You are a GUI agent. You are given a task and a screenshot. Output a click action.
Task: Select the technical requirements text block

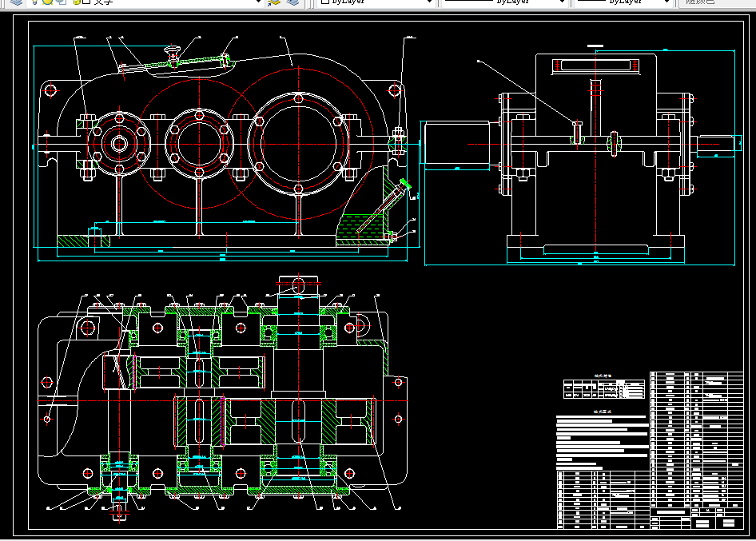(x=603, y=441)
